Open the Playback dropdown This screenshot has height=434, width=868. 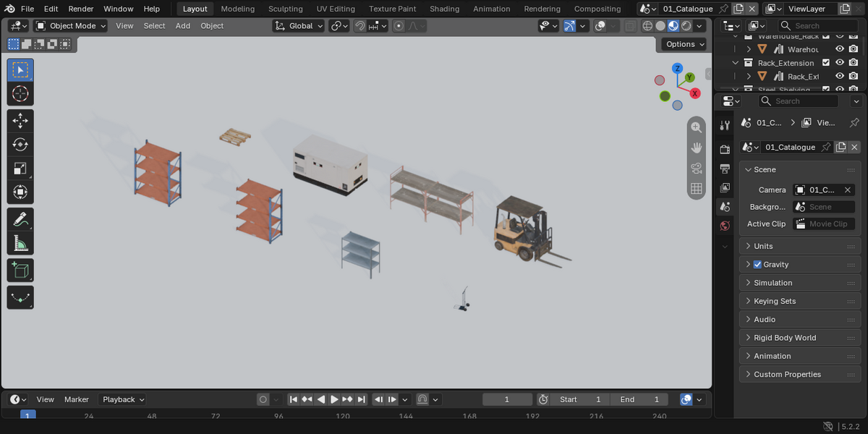[x=123, y=399]
